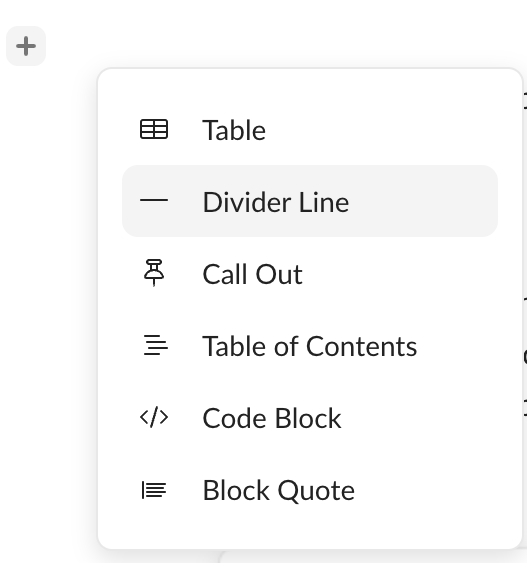Click the word "Quote" in the last entry

point(316,491)
